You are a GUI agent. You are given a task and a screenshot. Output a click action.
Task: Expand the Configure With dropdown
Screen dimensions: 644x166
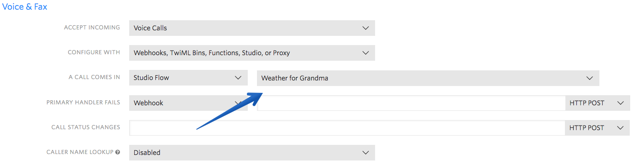[252, 53]
